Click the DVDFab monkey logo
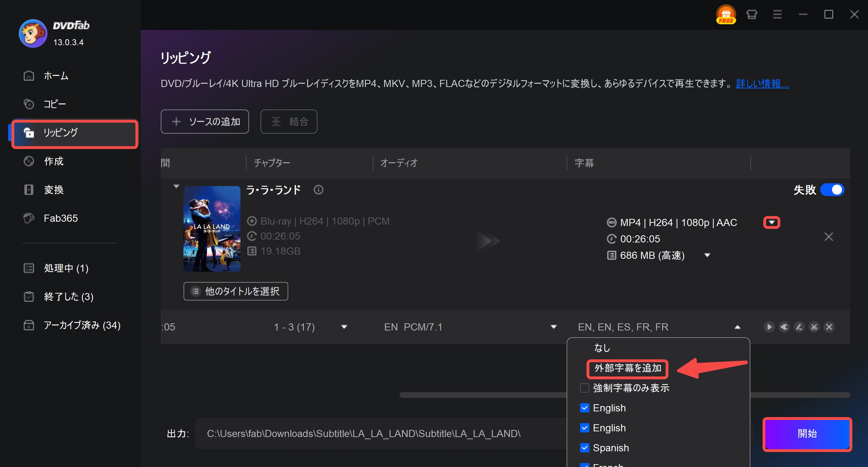868x467 pixels. click(x=33, y=34)
